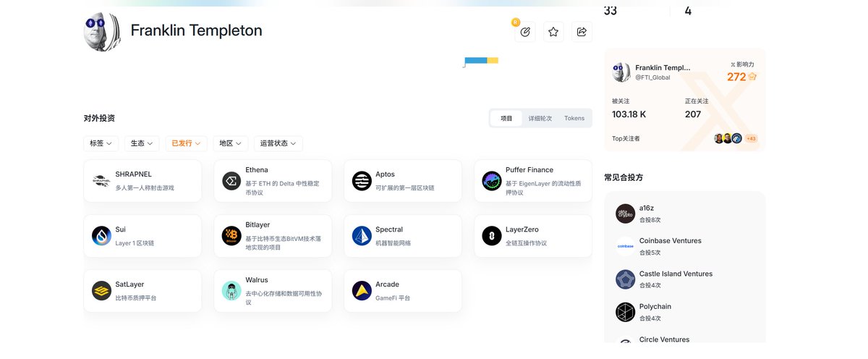Click the Castle Island Ventures logo
Viewport: 868px width, 359px height.
pos(625,279)
